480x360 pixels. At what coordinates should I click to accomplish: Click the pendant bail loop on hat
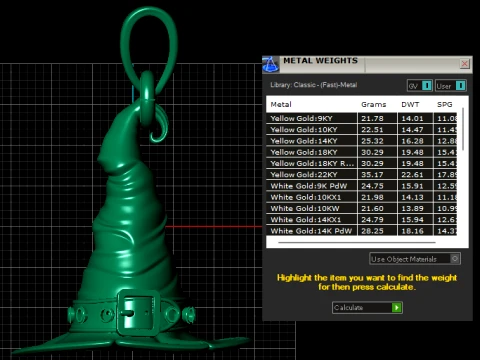click(x=148, y=50)
